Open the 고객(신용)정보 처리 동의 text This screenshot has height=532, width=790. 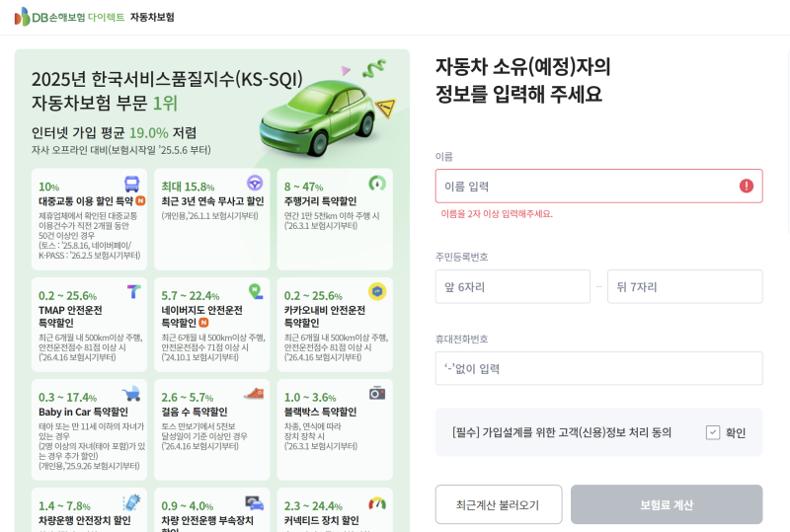click(x=562, y=432)
